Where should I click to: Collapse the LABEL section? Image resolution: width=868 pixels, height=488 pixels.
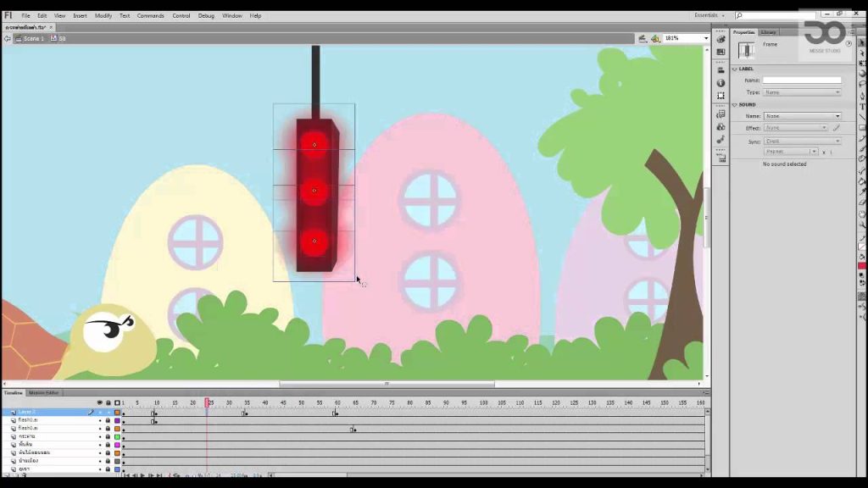point(735,69)
